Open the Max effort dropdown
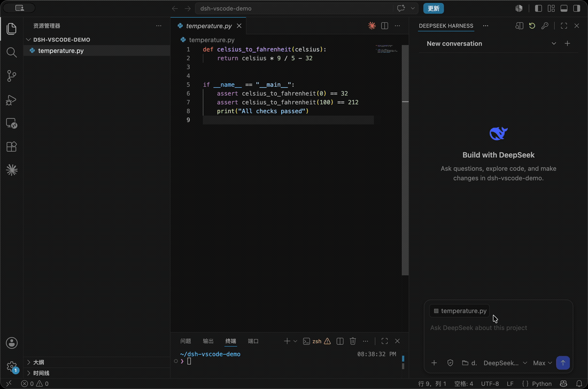This screenshot has width=588, height=389. pos(542,363)
